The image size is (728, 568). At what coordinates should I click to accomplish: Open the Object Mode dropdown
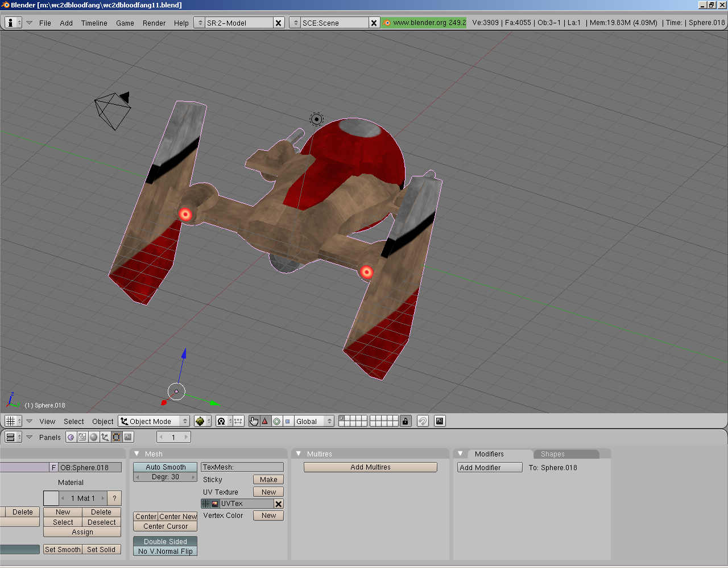(x=154, y=421)
